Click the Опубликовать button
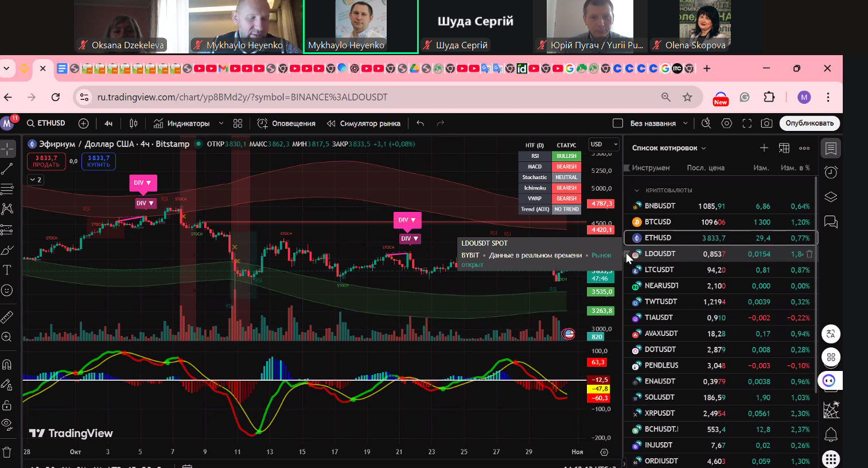The width and height of the screenshot is (868, 468). click(809, 123)
